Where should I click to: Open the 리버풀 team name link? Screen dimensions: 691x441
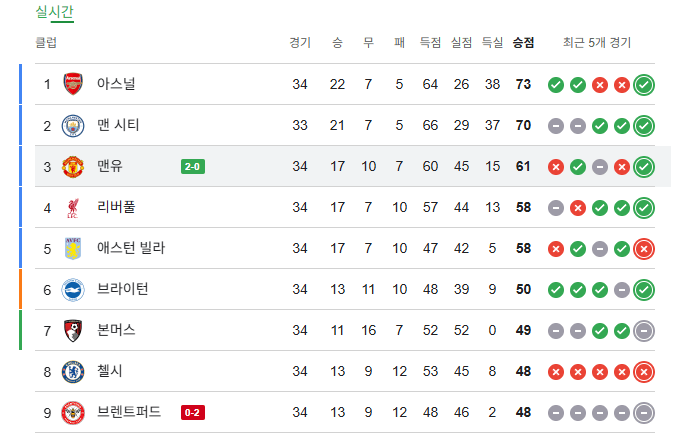(116, 207)
